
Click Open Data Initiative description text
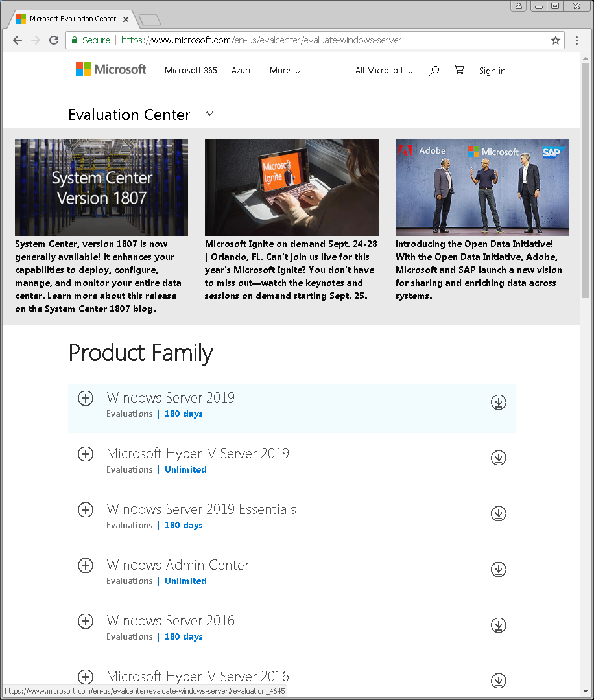(x=479, y=270)
